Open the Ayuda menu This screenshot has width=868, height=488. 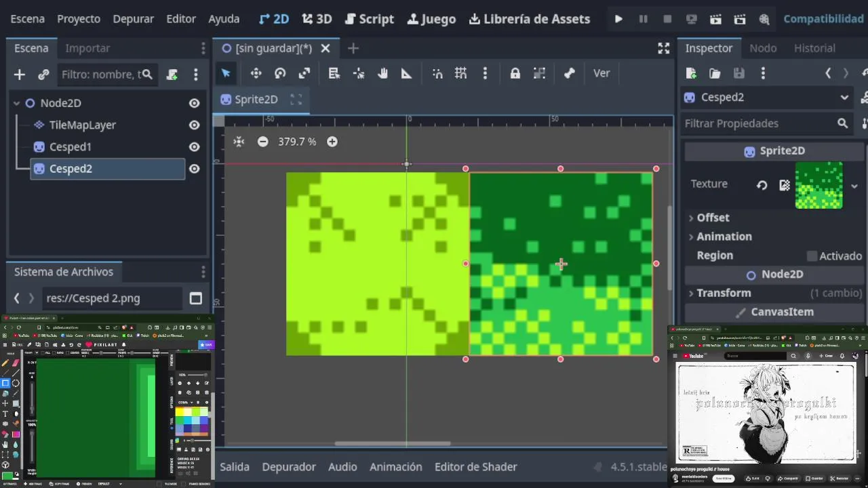click(x=224, y=19)
